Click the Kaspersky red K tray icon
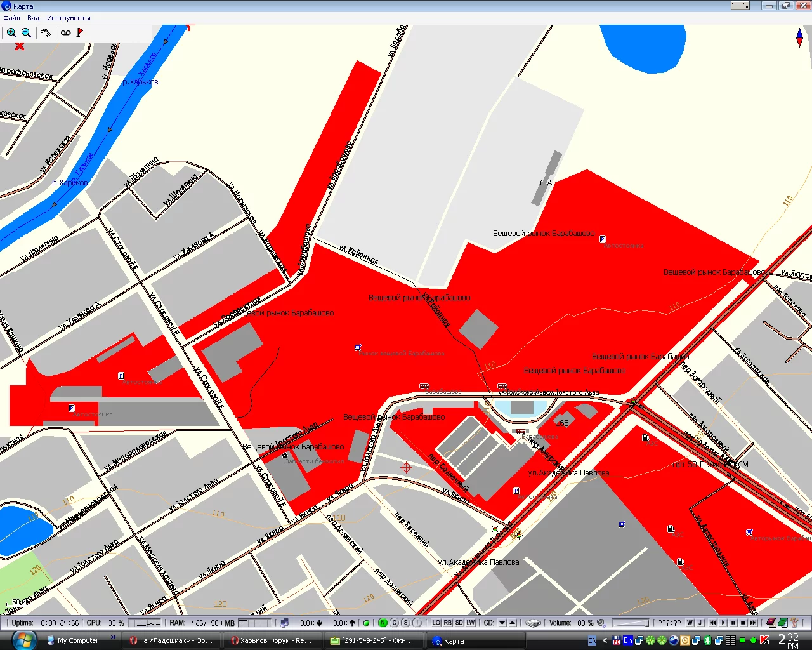 tap(765, 640)
